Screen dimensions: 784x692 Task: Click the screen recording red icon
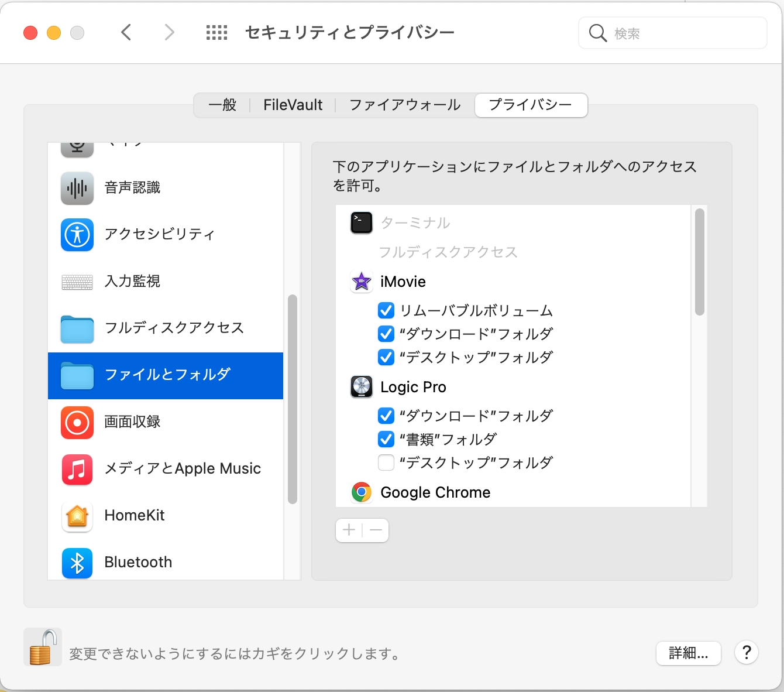(77, 423)
